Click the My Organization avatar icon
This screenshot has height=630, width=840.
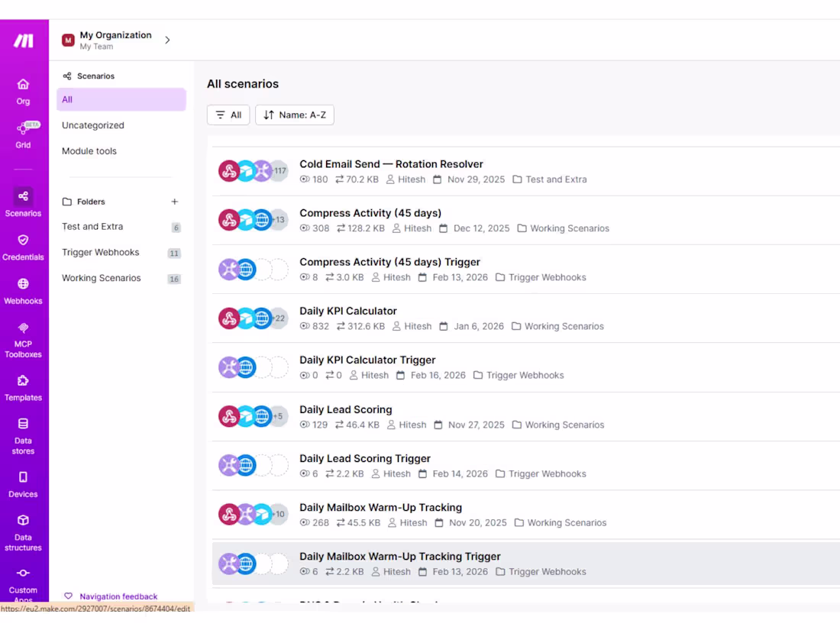point(68,40)
